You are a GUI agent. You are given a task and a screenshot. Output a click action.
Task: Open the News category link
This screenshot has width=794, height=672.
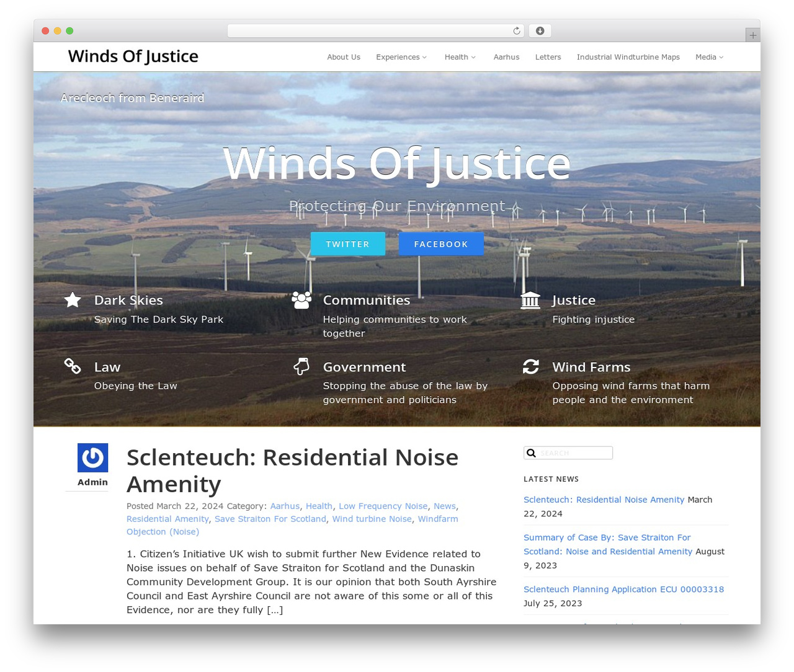(x=444, y=506)
